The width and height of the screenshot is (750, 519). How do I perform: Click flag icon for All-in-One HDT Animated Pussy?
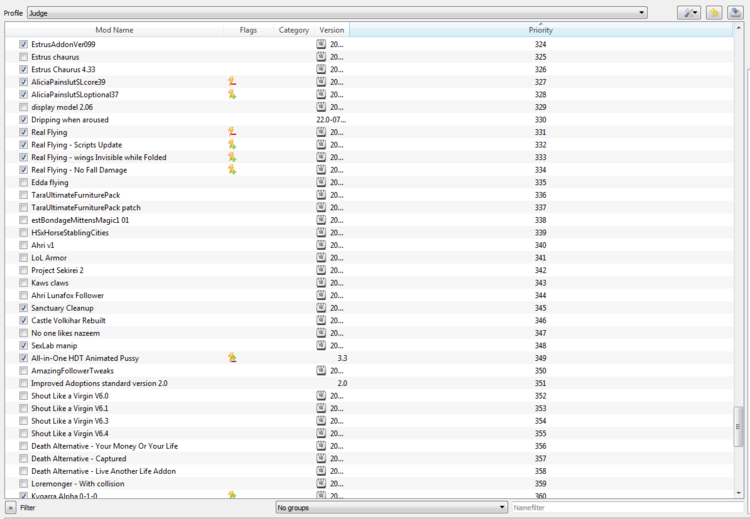pos(232,358)
